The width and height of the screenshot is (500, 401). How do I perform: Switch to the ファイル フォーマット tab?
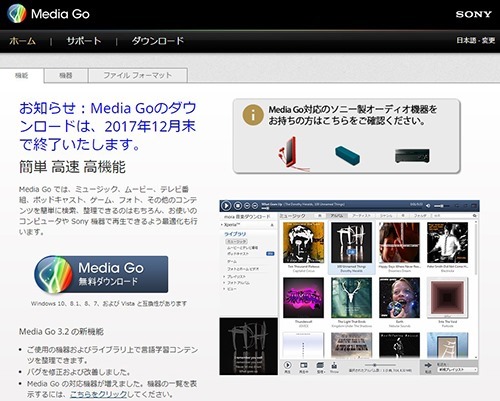[x=138, y=76]
